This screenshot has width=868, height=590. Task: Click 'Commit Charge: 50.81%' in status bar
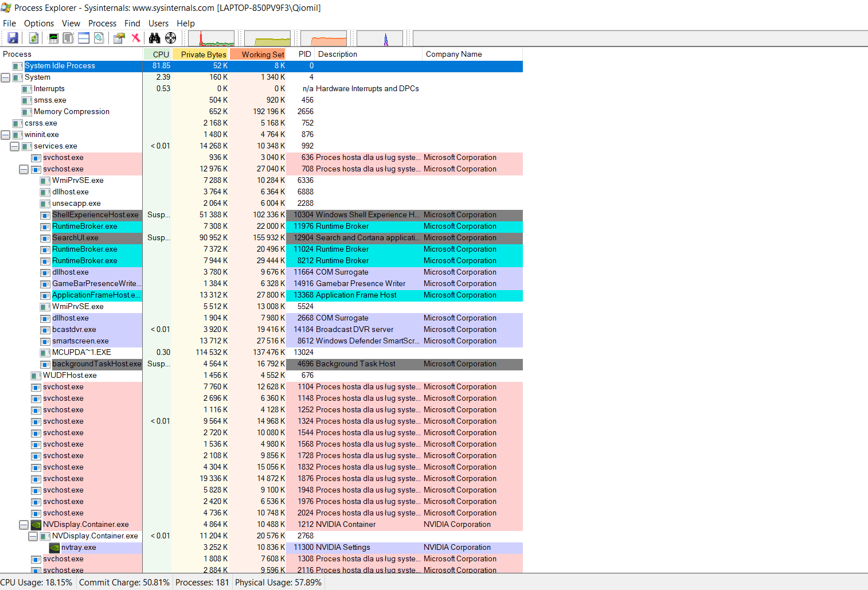124,583
